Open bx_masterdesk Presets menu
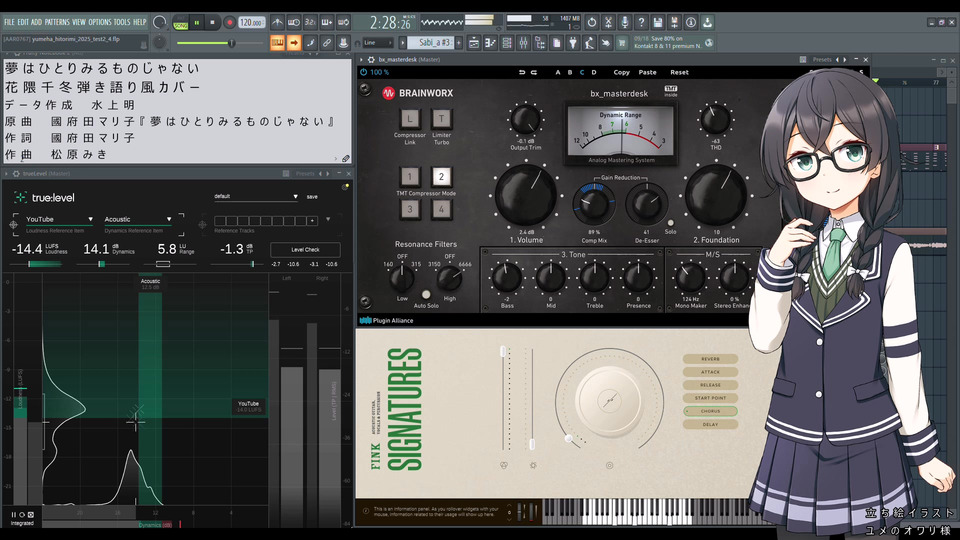Image resolution: width=960 pixels, height=540 pixels. coord(822,59)
